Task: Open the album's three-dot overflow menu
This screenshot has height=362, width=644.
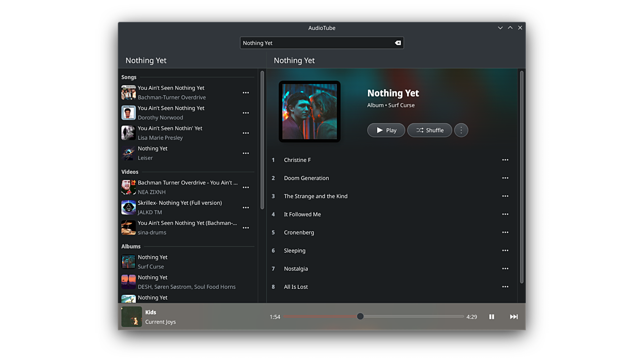Action: click(x=461, y=130)
